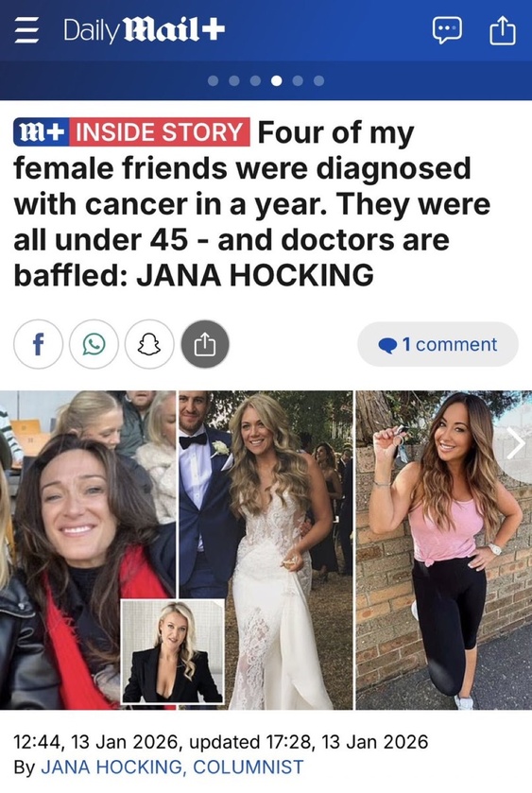Tap the share icon in top header
This screenshot has height=793, width=532.
(503, 30)
